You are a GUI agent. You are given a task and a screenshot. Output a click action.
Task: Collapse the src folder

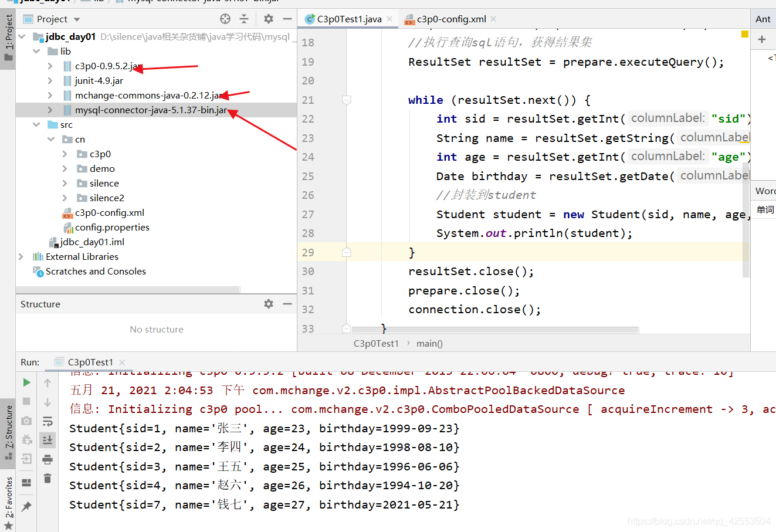(36, 124)
